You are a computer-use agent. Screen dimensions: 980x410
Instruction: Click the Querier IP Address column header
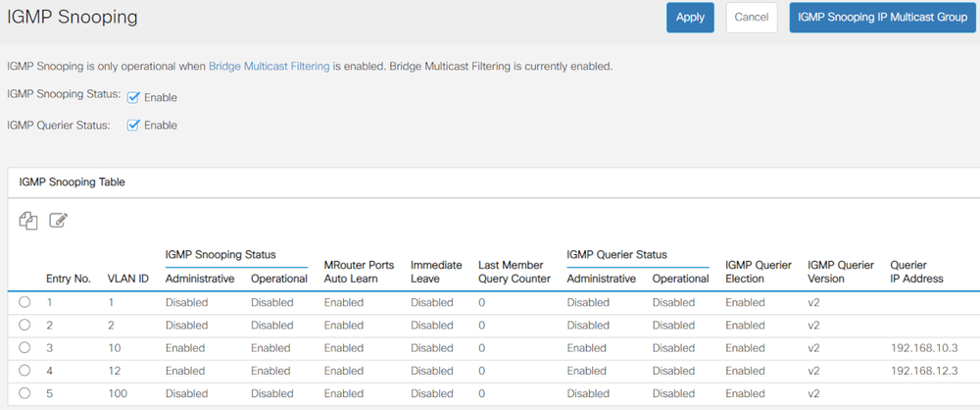click(916, 272)
